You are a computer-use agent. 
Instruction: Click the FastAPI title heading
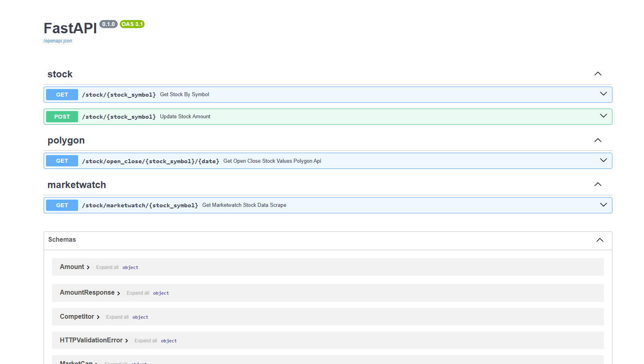coord(70,28)
